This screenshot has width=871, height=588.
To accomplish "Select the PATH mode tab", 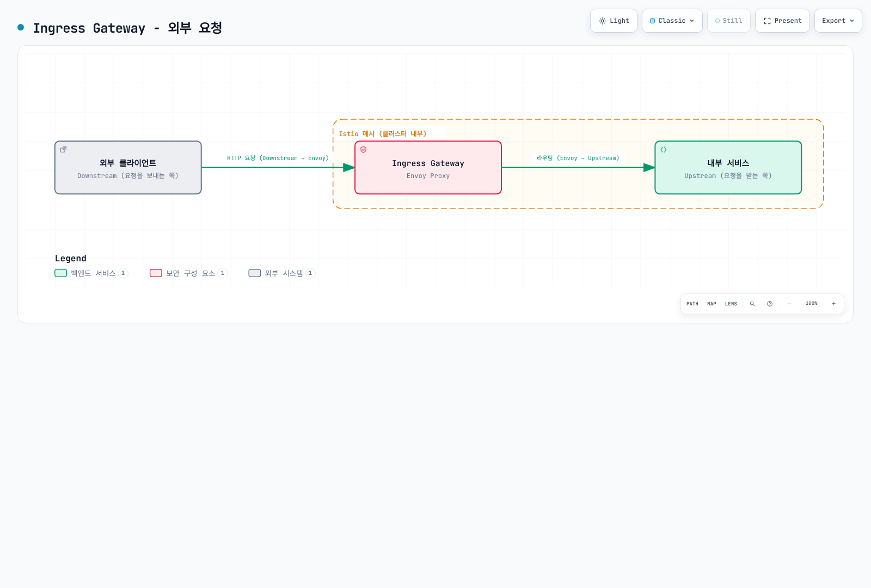I will coord(692,304).
